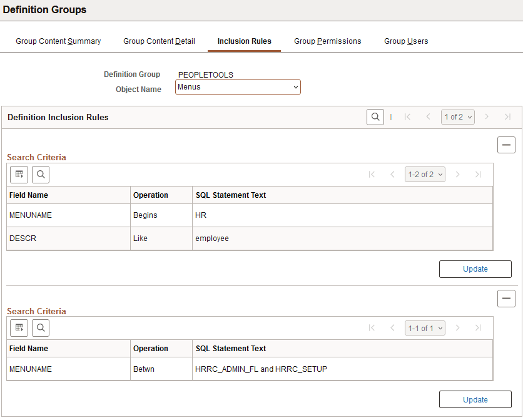Open the grid action menu in first Search Criteria

click(19, 175)
